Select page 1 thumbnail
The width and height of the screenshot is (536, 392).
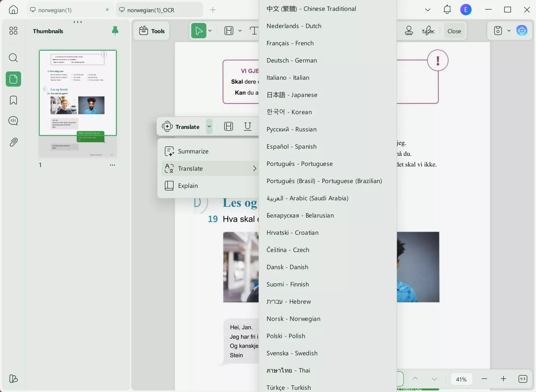point(78,103)
